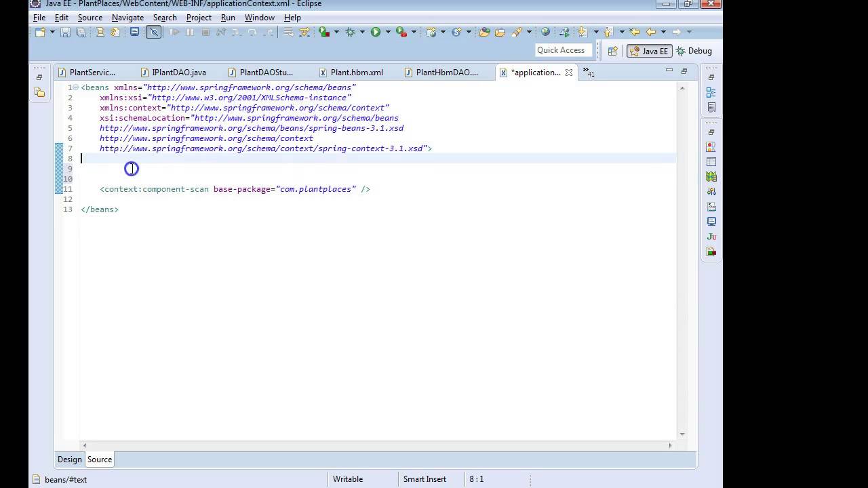Click the editor horizontal scrollbar
868x488 pixels.
[x=377, y=445]
